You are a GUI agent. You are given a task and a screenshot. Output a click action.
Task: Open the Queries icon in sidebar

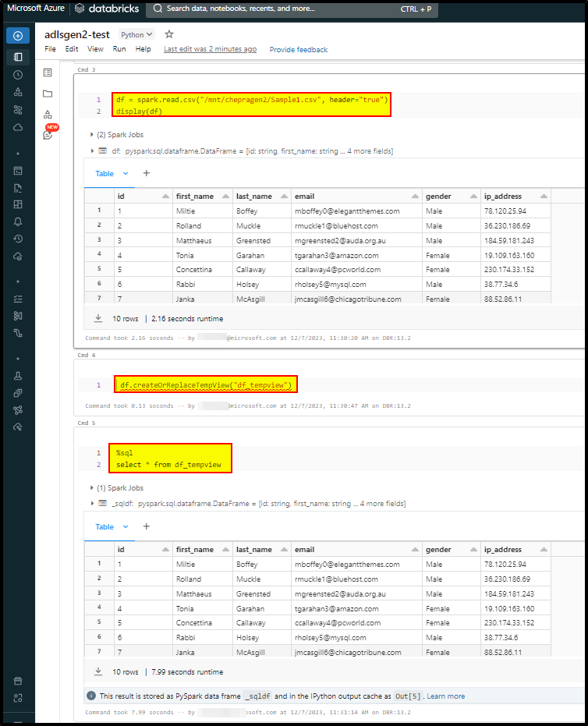[x=18, y=188]
